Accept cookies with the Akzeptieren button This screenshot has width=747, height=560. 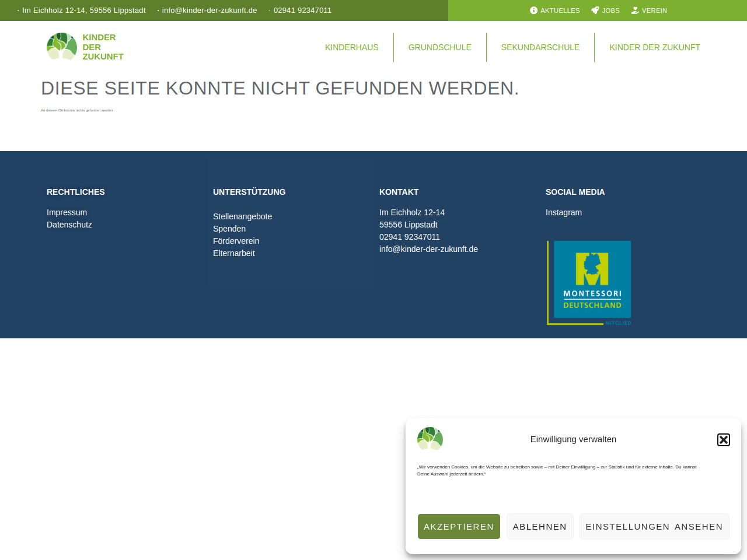[x=459, y=526]
